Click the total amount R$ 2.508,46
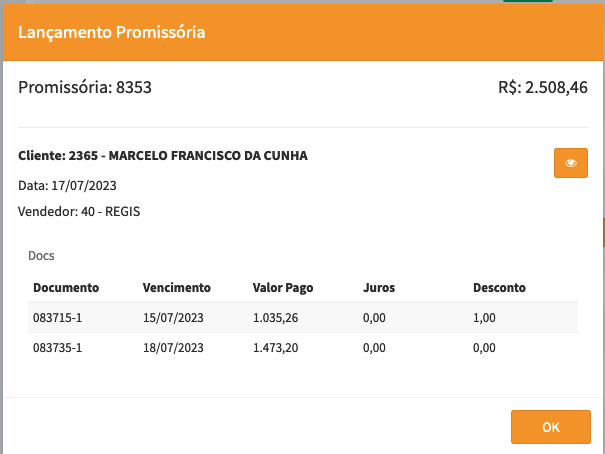This screenshot has width=605, height=454. point(541,88)
